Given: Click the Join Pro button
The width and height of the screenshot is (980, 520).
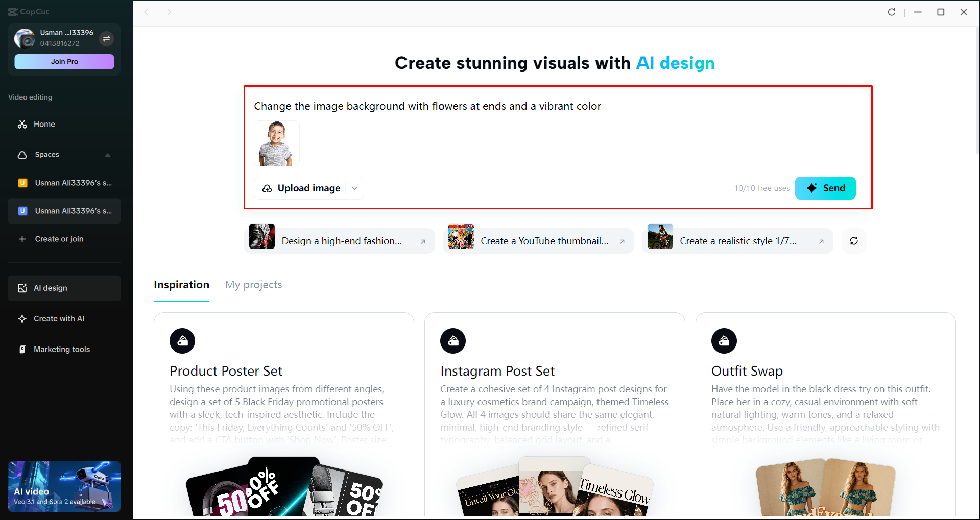Looking at the screenshot, I should click(64, 62).
